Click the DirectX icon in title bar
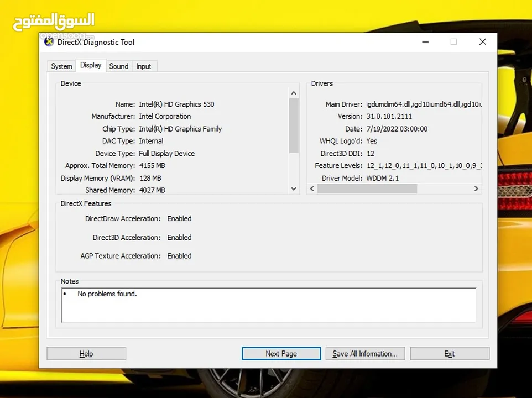The height and width of the screenshot is (398, 532). (x=49, y=42)
